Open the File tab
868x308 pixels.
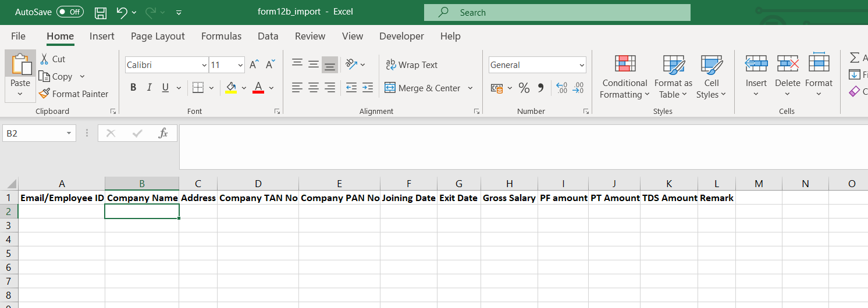(x=18, y=36)
